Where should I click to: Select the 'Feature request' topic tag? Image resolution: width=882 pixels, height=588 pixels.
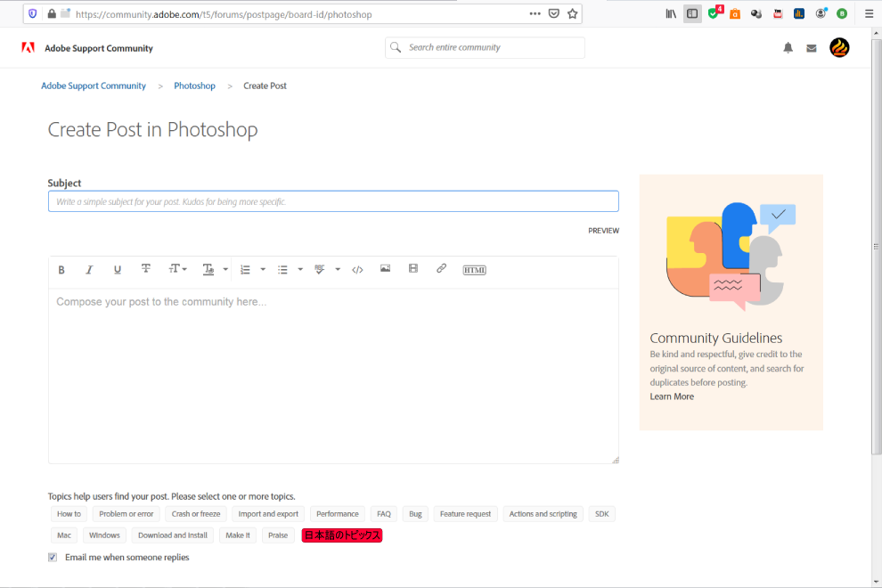(x=465, y=514)
